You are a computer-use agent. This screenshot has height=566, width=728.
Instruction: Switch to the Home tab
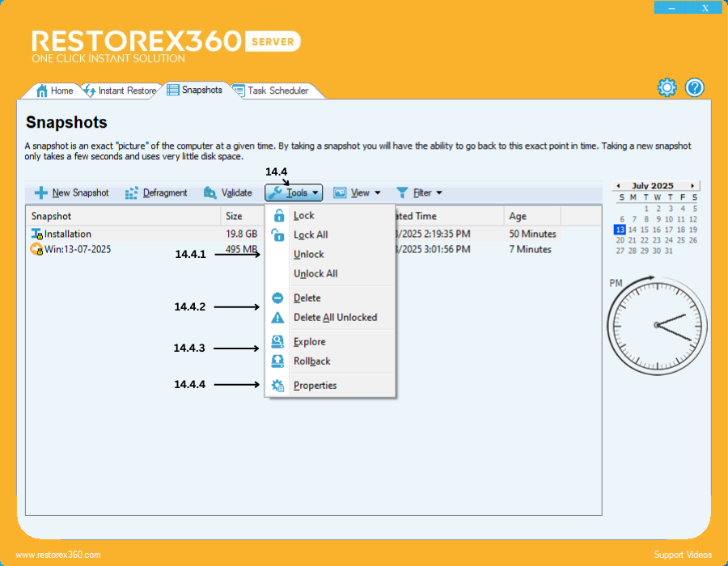pyautogui.click(x=54, y=91)
